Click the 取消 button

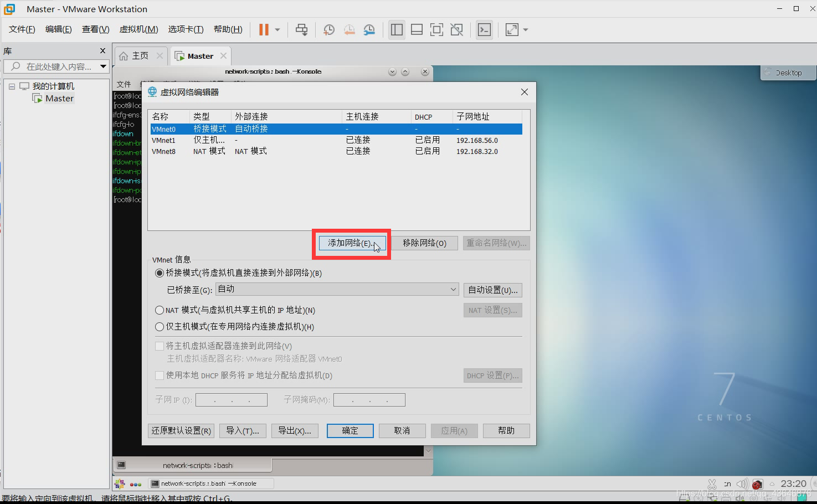coord(402,431)
